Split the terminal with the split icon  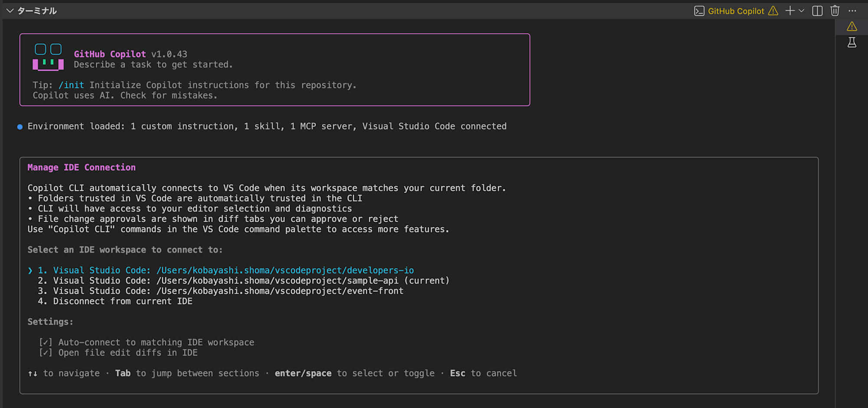[x=817, y=11]
